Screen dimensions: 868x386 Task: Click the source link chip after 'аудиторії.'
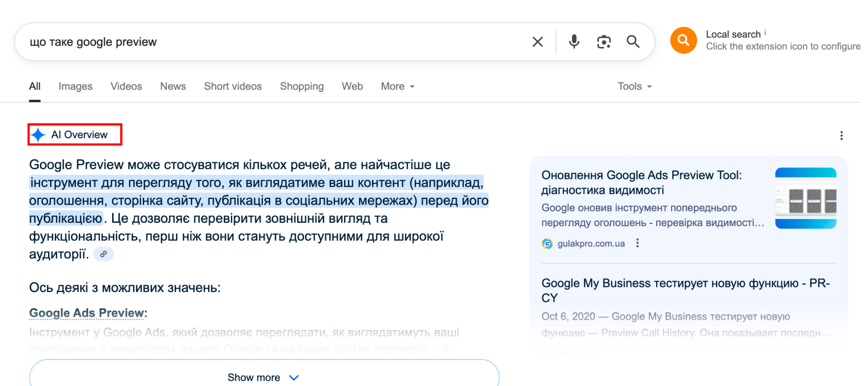(103, 254)
